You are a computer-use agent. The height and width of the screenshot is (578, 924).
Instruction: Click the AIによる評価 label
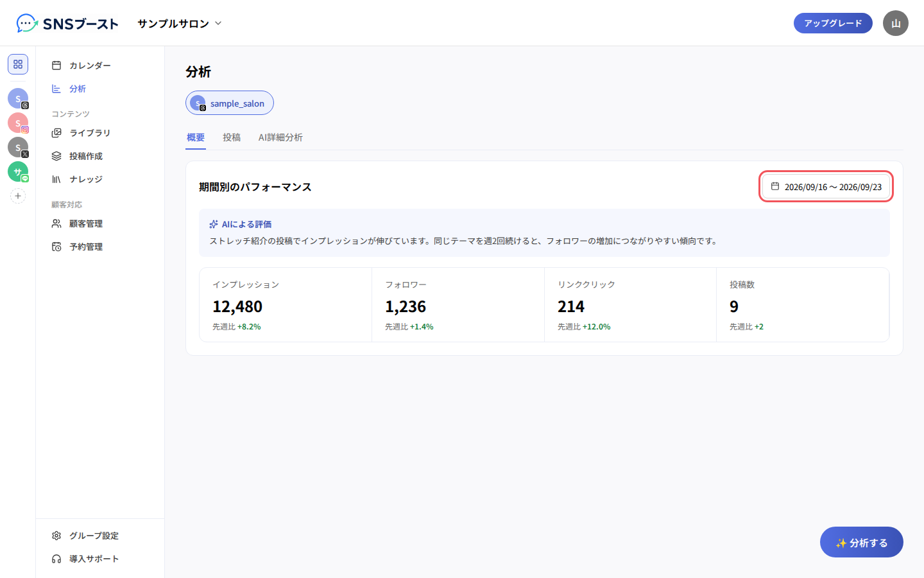click(246, 224)
